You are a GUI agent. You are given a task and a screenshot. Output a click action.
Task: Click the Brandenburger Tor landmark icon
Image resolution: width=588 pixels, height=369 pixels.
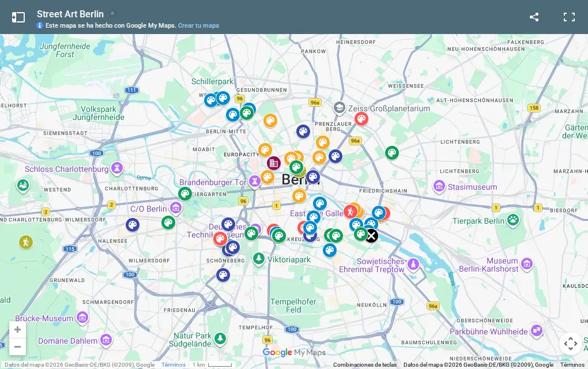(255, 182)
